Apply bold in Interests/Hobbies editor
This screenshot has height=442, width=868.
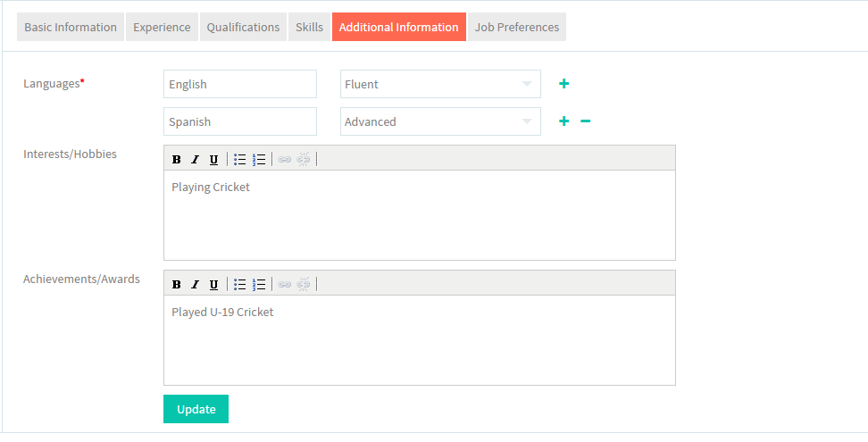tap(177, 160)
